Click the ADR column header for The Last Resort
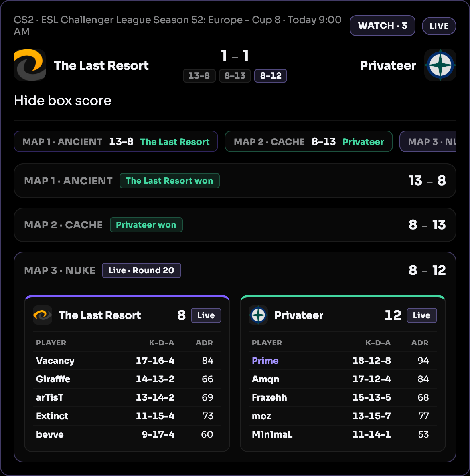The image size is (470, 476). tap(204, 343)
